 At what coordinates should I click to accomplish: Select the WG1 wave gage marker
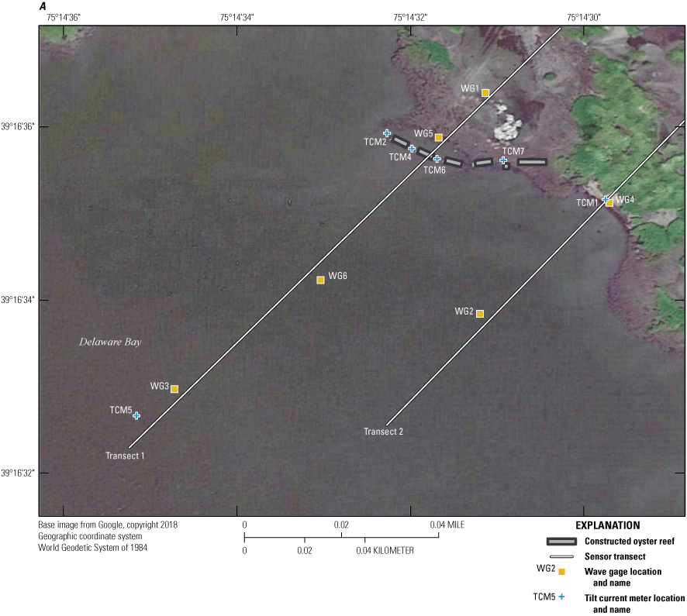tap(485, 93)
